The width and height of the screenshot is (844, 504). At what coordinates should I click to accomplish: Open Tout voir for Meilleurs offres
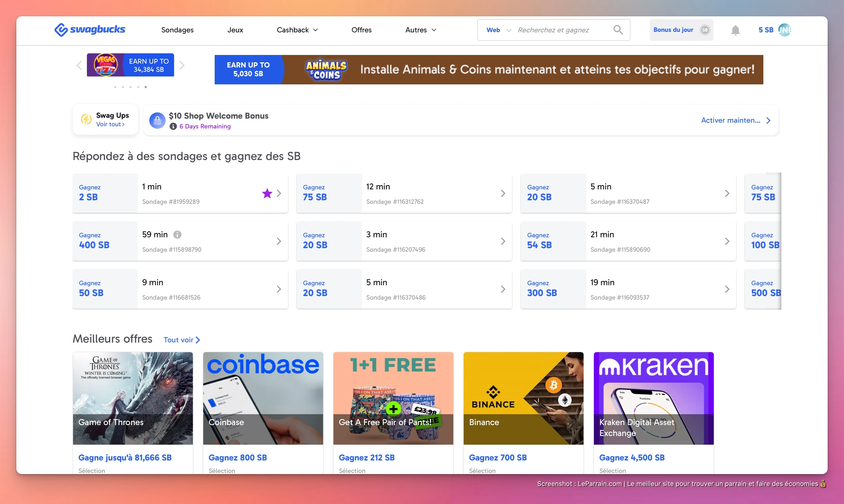click(x=181, y=340)
